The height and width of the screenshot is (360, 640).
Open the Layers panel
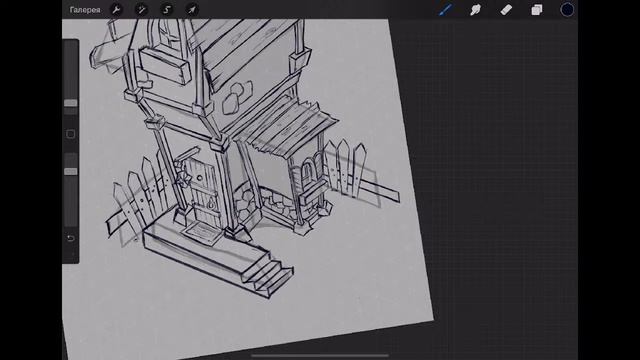pyautogui.click(x=537, y=10)
